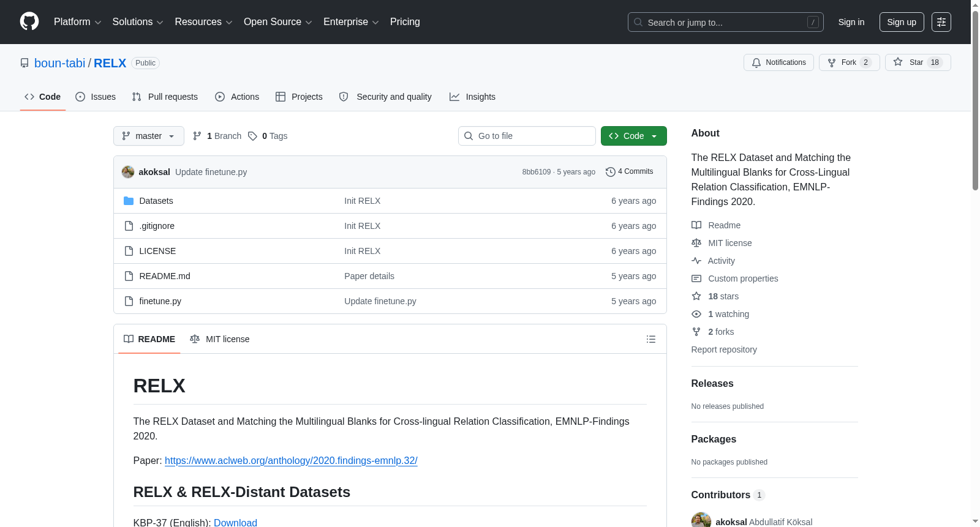Click the README outline list icon

pyautogui.click(x=650, y=339)
